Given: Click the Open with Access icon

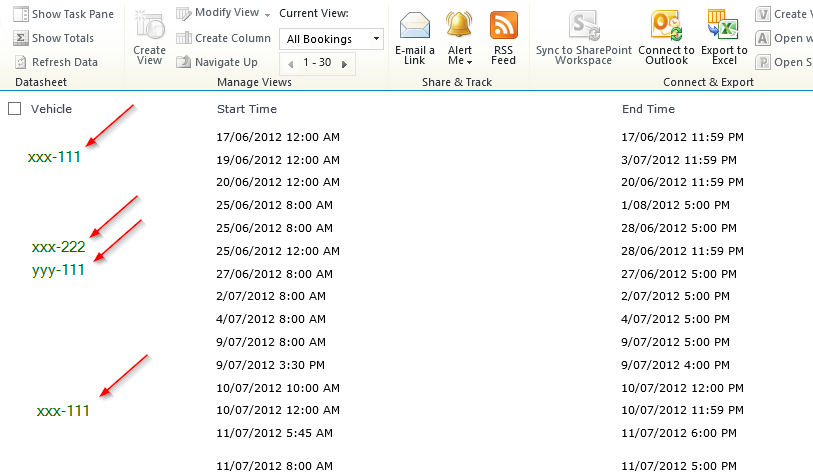Looking at the screenshot, I should tap(763, 38).
